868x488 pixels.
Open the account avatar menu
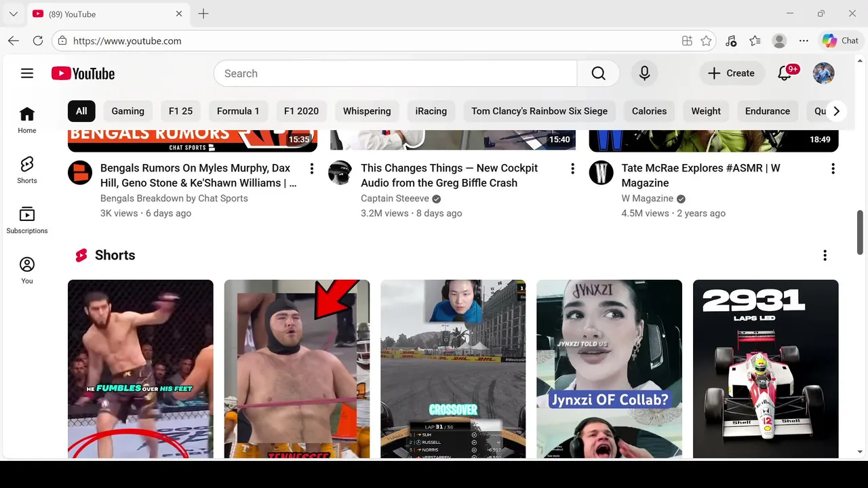(823, 73)
